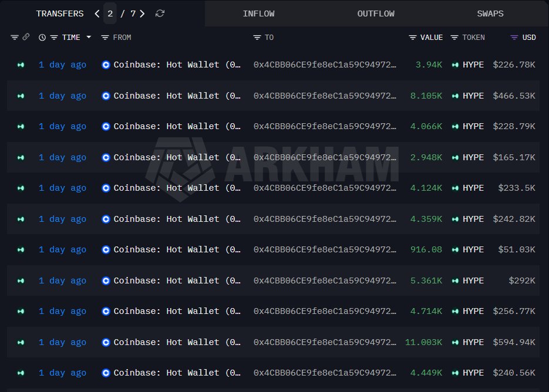Click chain icon on the $226.78K row

pyautogui.click(x=21, y=65)
